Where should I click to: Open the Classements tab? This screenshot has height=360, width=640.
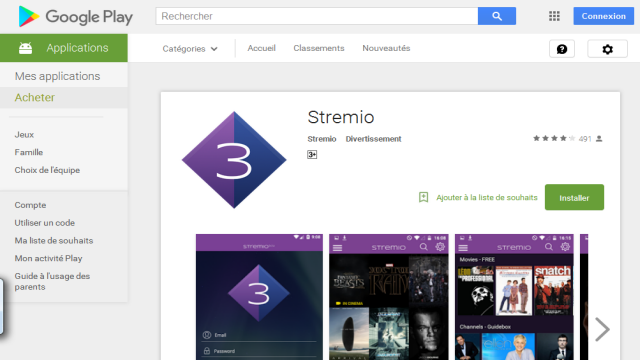[x=319, y=48]
